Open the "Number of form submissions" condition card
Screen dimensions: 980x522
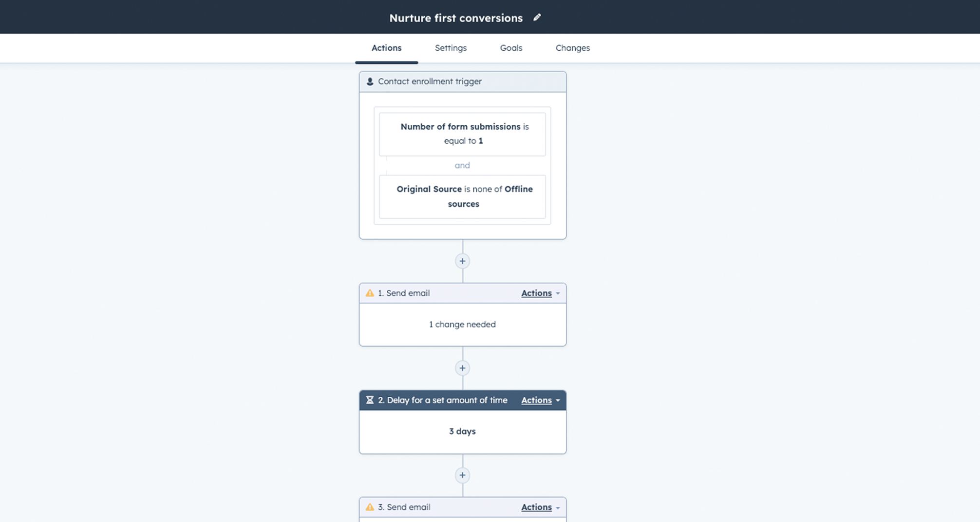[462, 134]
